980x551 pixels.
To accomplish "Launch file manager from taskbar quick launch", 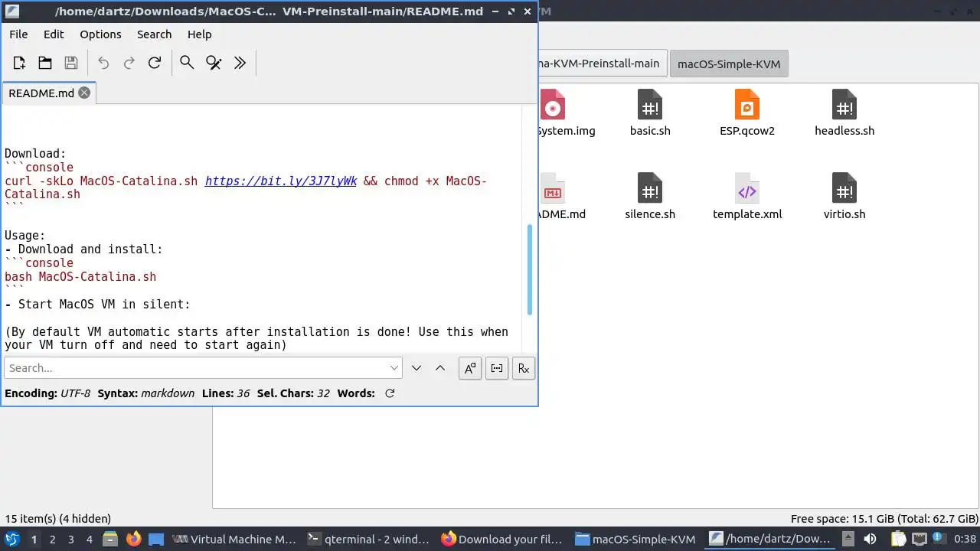I will pyautogui.click(x=110, y=539).
